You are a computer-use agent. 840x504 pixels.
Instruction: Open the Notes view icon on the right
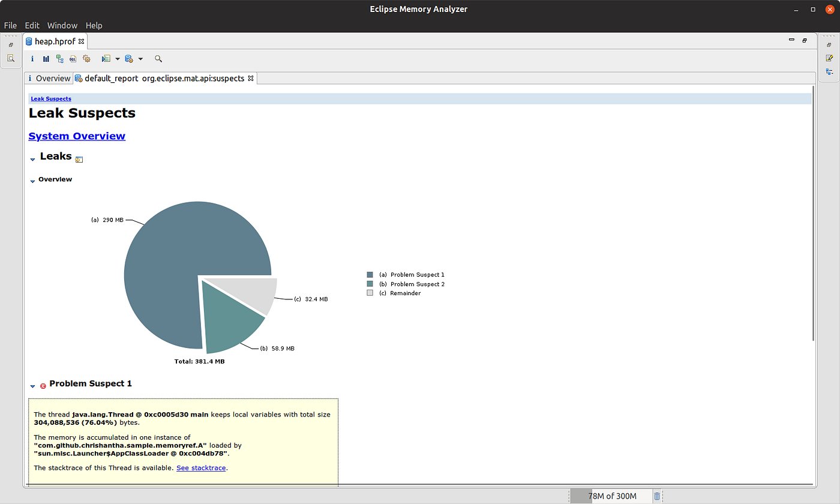click(x=830, y=58)
